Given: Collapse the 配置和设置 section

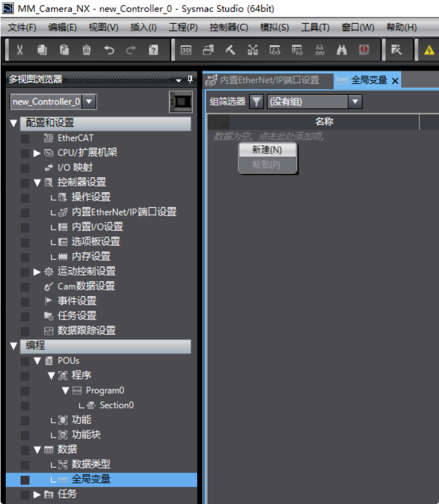Looking at the screenshot, I should coord(14,123).
